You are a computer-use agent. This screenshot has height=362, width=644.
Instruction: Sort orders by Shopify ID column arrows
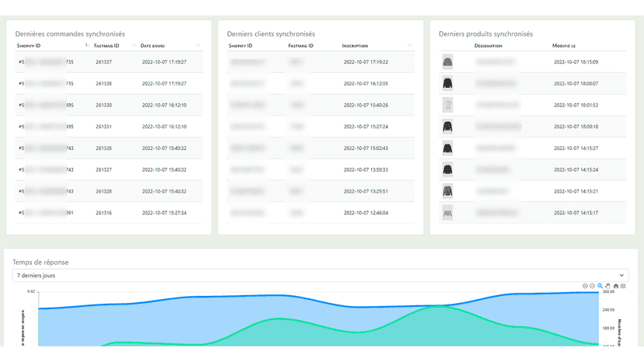[x=87, y=45]
